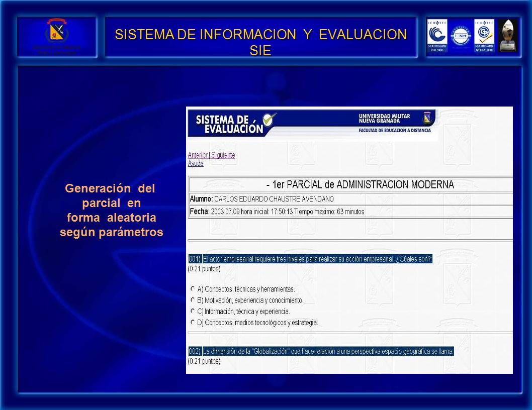The height and width of the screenshot is (410, 532).
Task: Select answer B) Motivación, experiencia y conocimiento
Action: [193, 300]
